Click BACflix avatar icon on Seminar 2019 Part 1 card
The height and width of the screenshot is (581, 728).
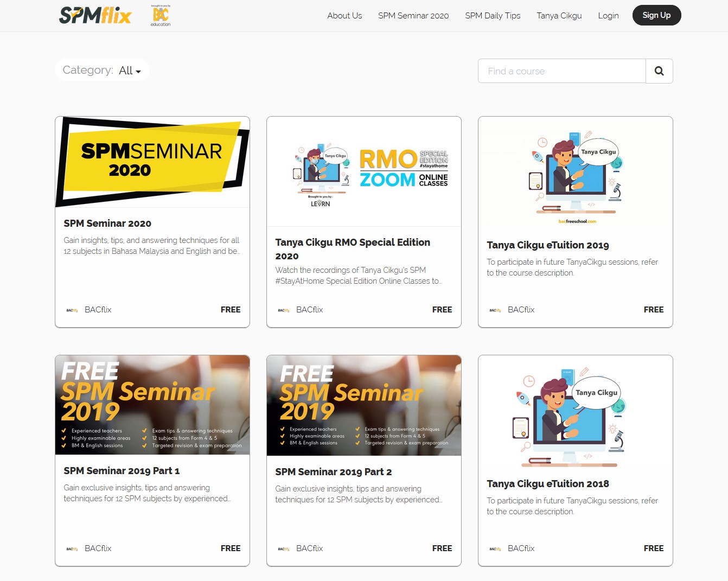72,549
